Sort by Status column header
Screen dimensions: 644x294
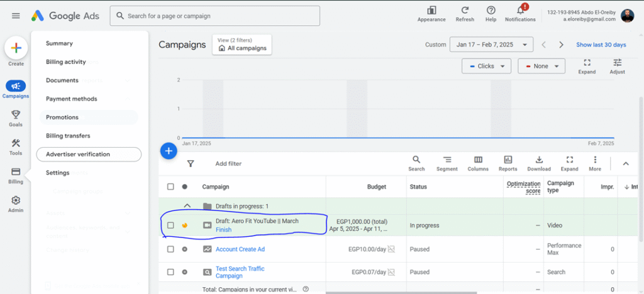click(418, 187)
